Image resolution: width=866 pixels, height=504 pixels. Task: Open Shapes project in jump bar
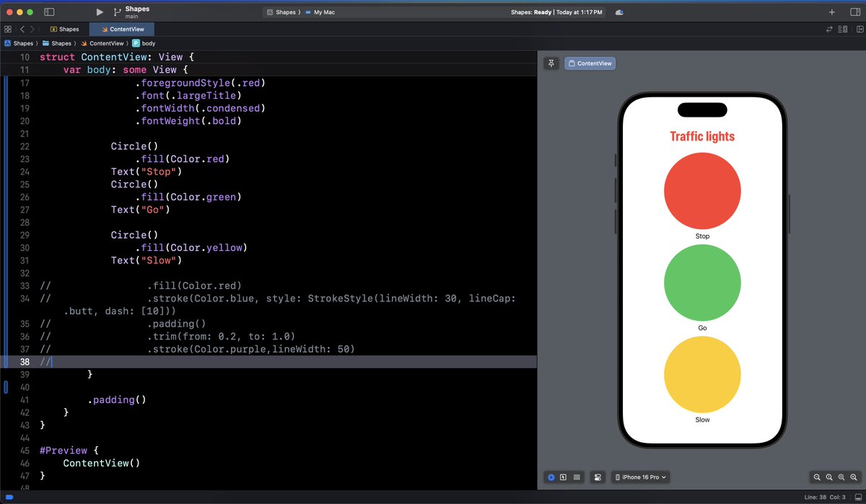pyautogui.click(x=19, y=43)
